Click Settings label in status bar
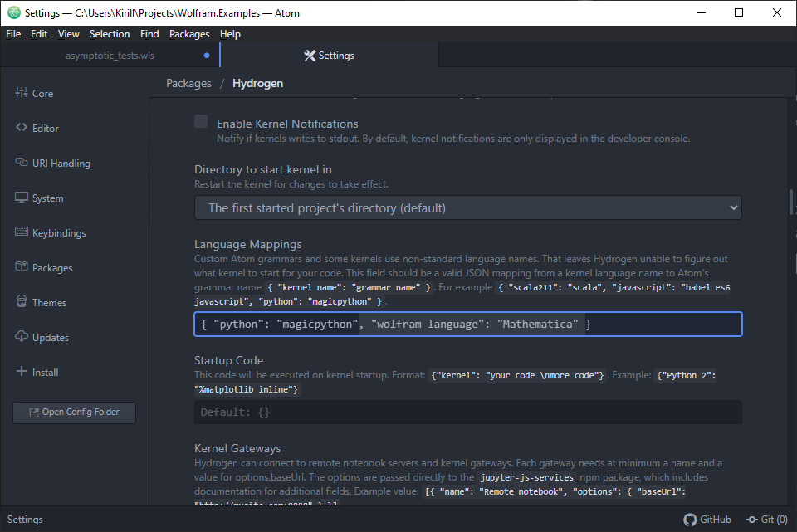Image resolution: width=797 pixels, height=532 pixels. point(25,520)
